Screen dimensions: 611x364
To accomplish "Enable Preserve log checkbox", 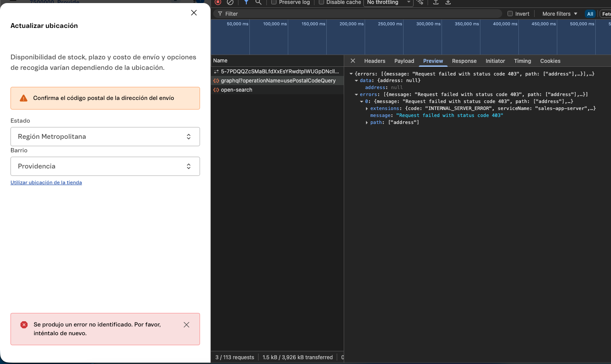I will [x=274, y=2].
